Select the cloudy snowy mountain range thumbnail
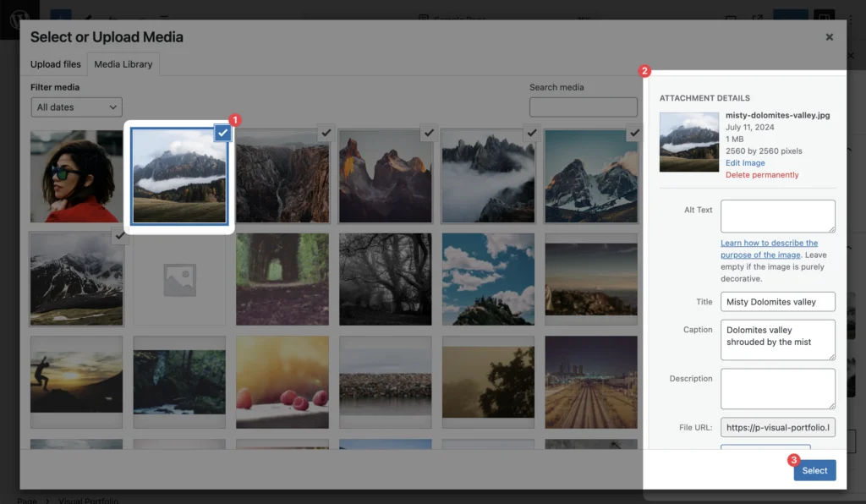This screenshot has width=866, height=504. click(x=76, y=279)
